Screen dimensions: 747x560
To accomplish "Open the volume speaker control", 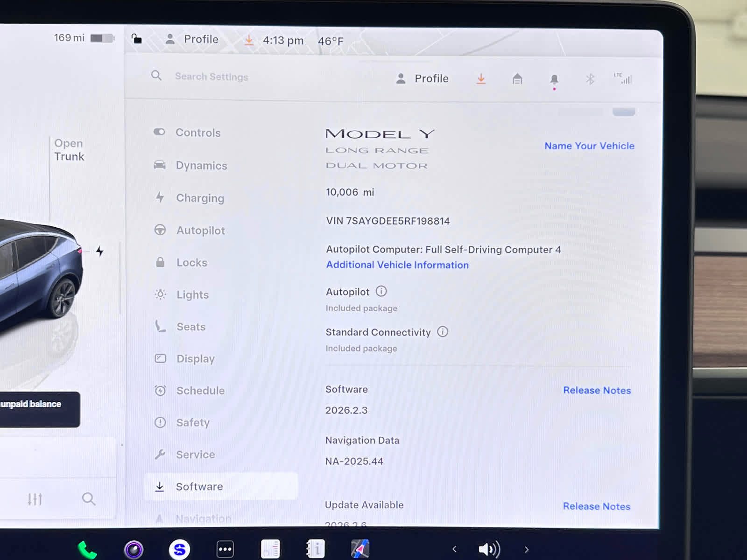I will tap(489, 549).
